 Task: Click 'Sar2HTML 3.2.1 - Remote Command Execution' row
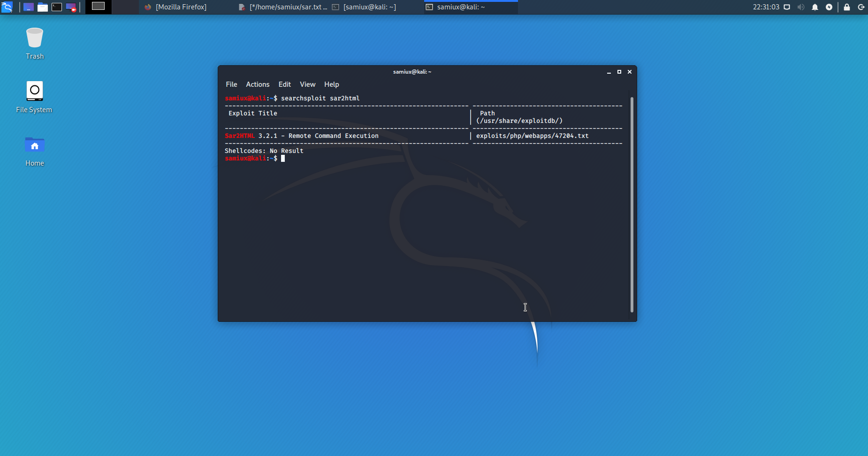coord(302,136)
